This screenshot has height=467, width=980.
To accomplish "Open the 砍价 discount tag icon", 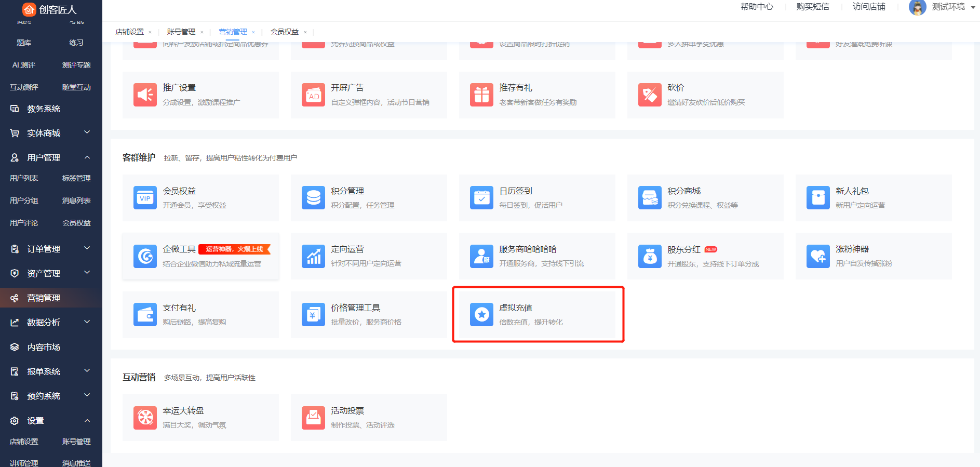I will point(650,95).
